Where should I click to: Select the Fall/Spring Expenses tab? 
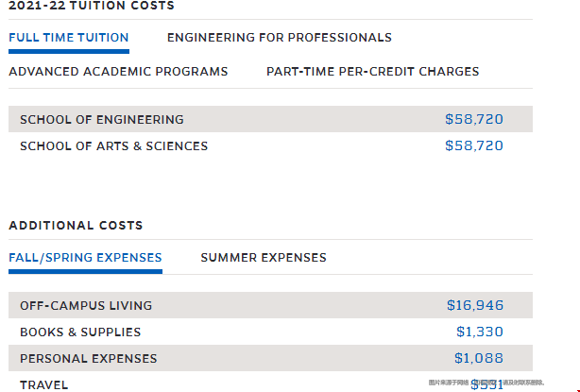point(85,257)
